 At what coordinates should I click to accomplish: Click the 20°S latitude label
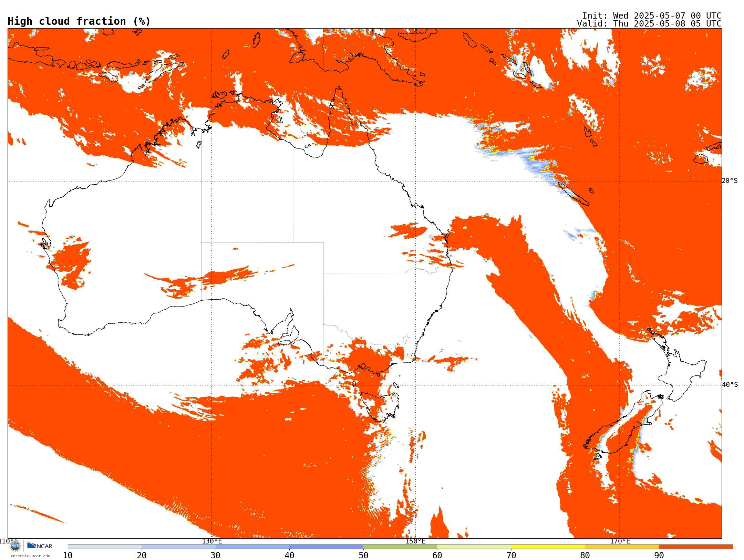730,181
